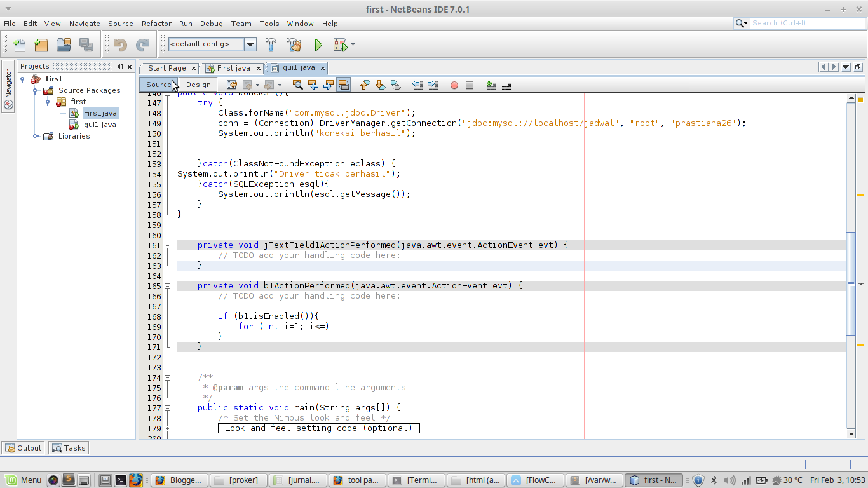This screenshot has width=868, height=488.
Task: Open the Refactor menu
Action: coord(156,24)
